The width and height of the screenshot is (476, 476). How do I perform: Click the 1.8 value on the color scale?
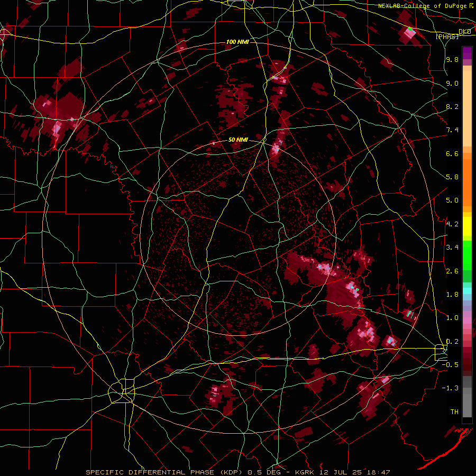point(452,295)
